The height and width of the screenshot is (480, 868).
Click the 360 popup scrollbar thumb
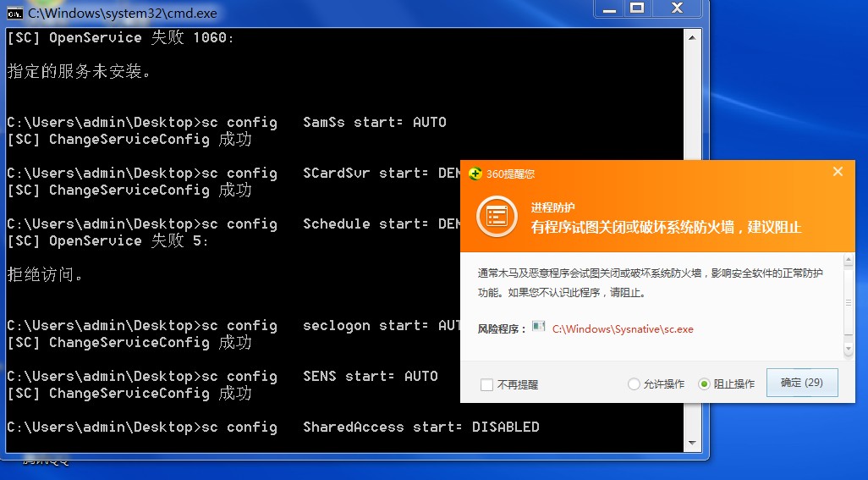click(848, 303)
